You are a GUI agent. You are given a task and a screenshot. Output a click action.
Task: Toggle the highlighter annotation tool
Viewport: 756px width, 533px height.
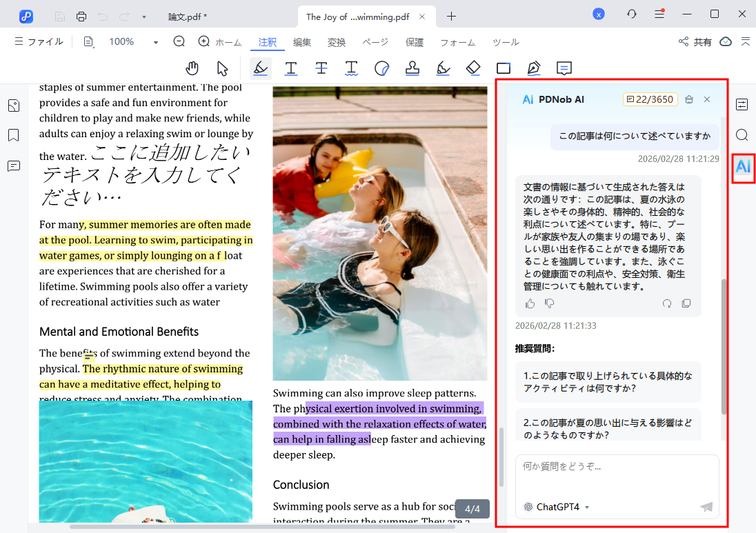coord(260,68)
